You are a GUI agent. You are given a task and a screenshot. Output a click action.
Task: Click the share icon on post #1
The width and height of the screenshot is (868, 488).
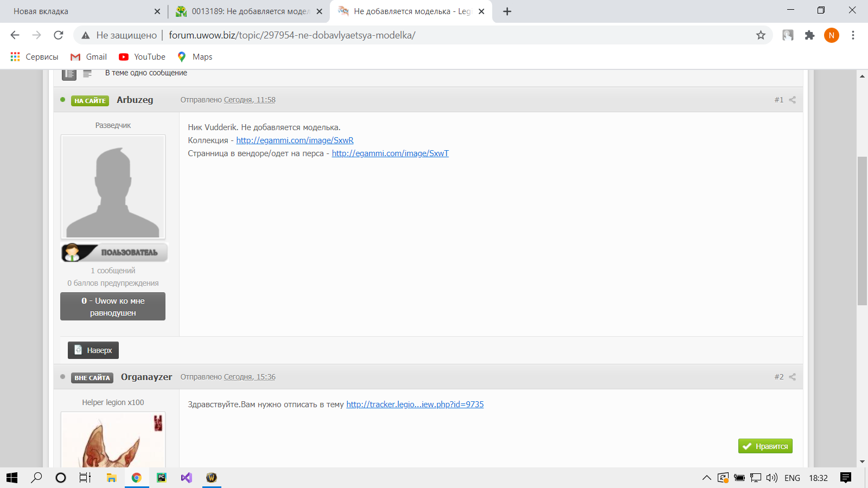coord(792,100)
